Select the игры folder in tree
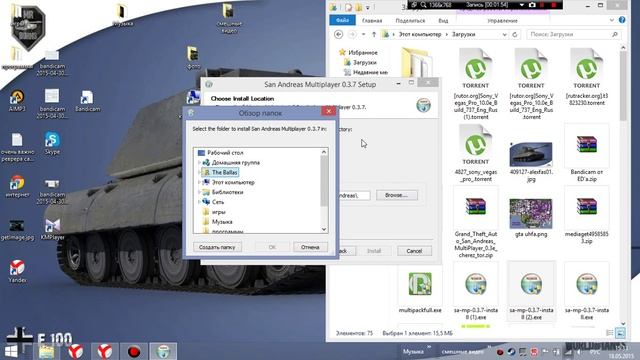Screen dimensions: 640x360 coord(214,212)
